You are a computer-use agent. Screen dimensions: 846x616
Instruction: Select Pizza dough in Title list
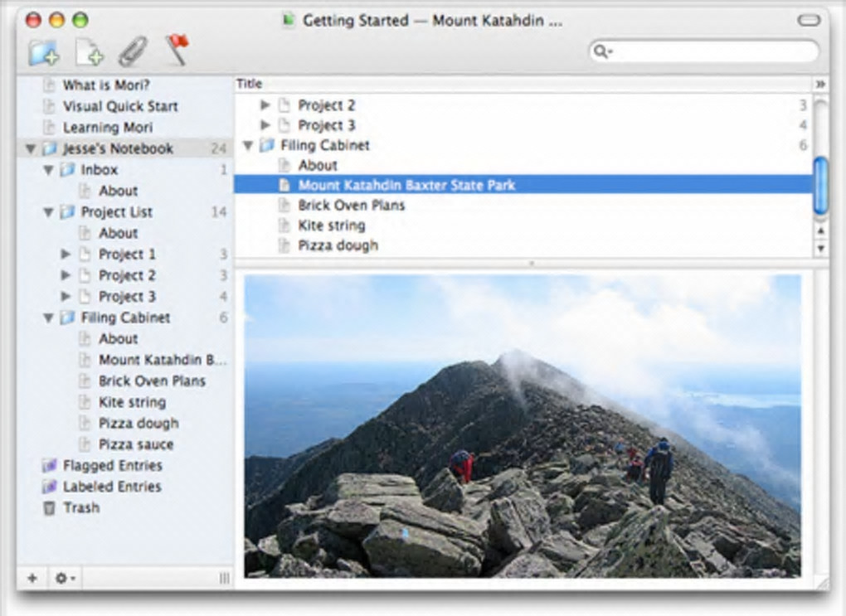point(523,245)
